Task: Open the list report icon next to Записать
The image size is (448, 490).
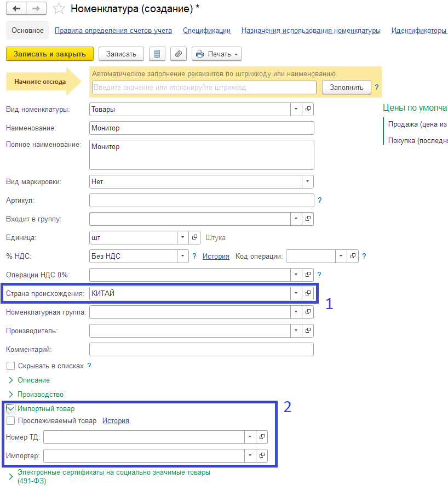Action: click(158, 54)
